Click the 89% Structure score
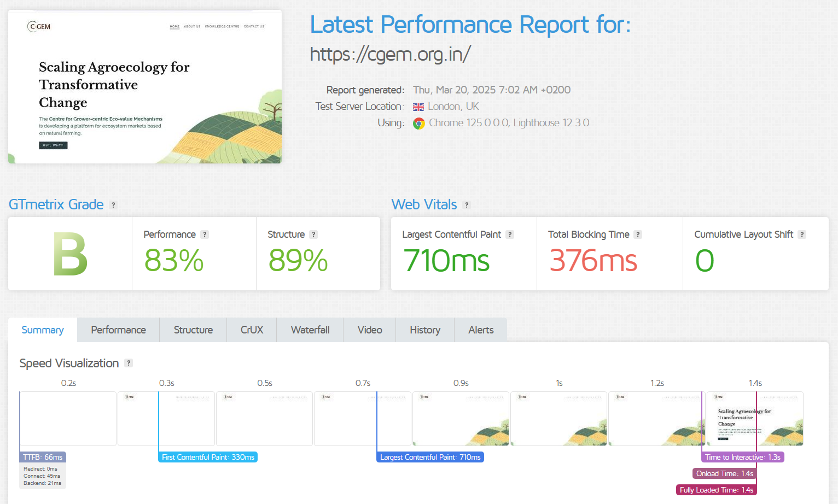 pyautogui.click(x=298, y=260)
